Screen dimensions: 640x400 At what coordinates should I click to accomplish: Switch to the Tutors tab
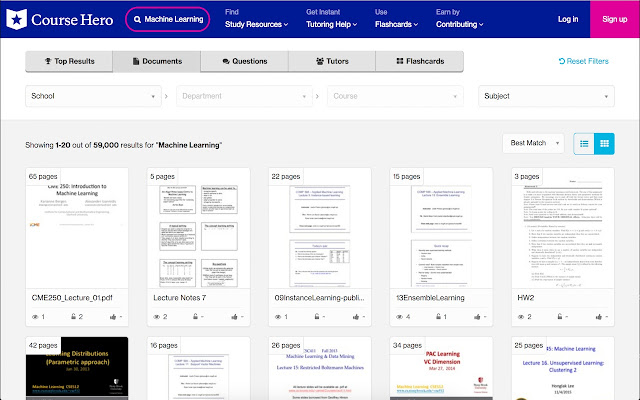(332, 61)
